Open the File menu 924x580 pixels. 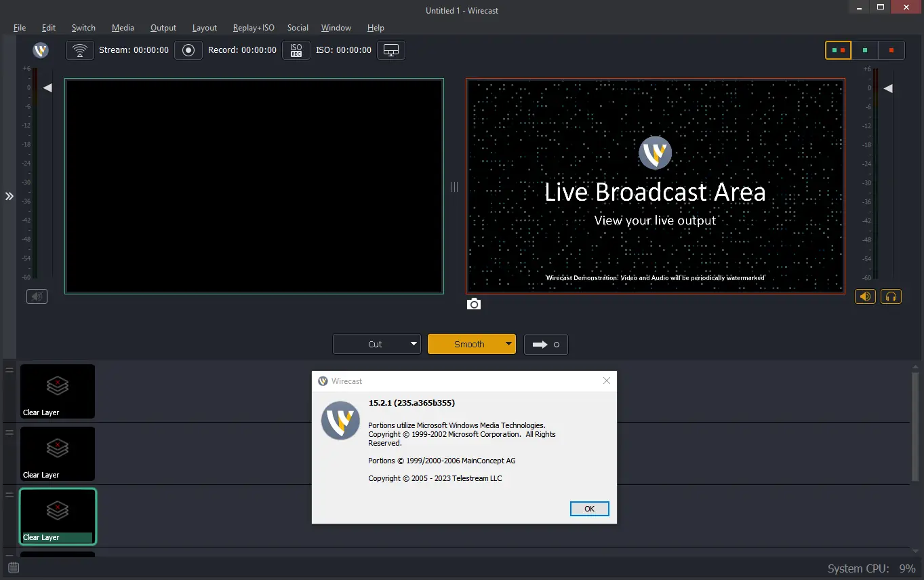pyautogui.click(x=20, y=28)
